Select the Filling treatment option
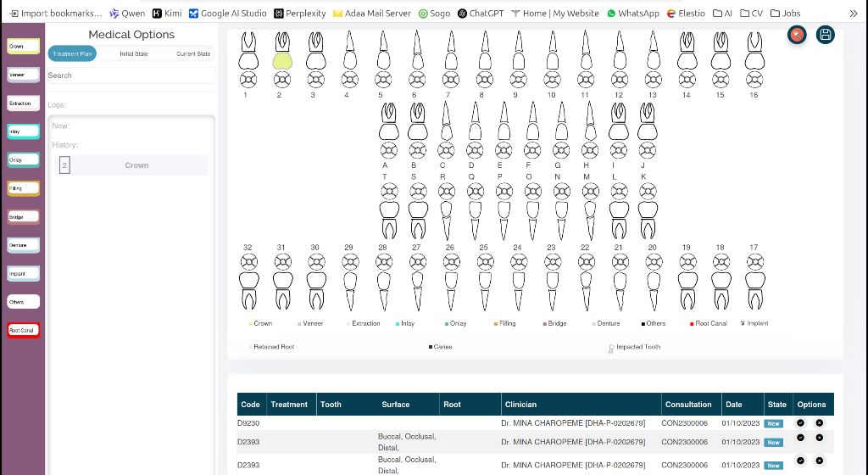The width and height of the screenshot is (868, 475). tap(23, 188)
